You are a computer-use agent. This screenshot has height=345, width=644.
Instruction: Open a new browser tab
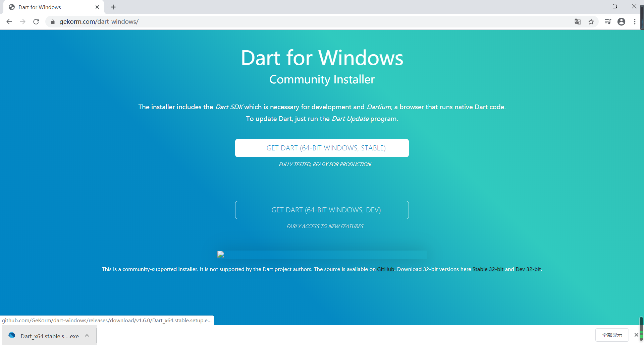coord(113,7)
